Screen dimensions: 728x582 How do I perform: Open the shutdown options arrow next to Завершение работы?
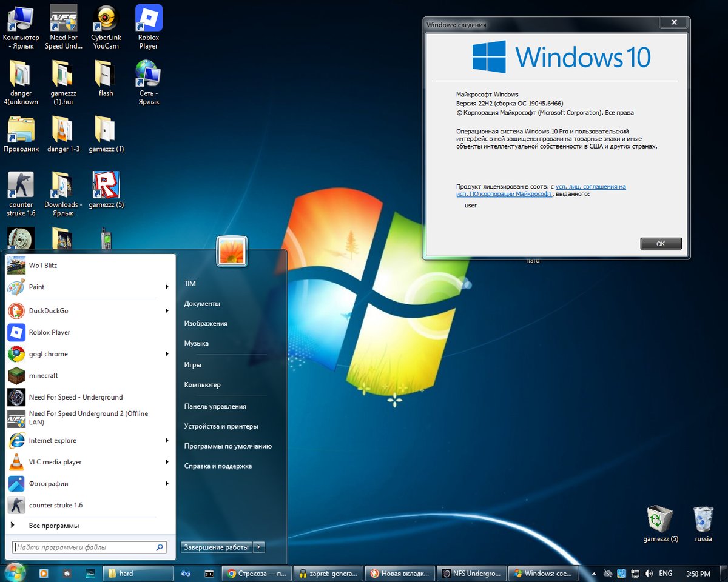(x=259, y=547)
